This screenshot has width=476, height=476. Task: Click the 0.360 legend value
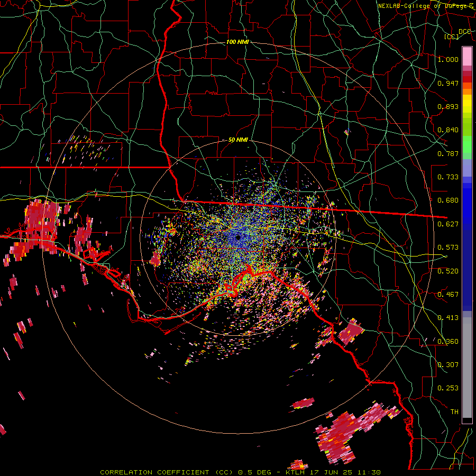(448, 342)
